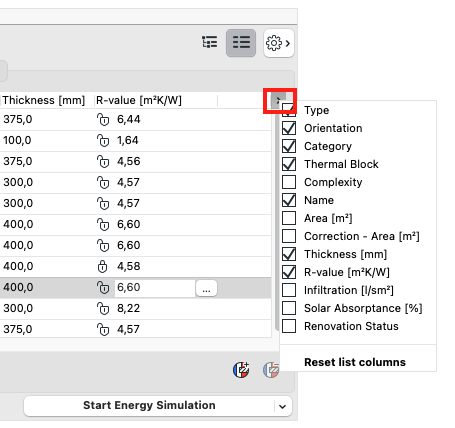Click the hand-lock icon beside 6,44

pos(103,119)
